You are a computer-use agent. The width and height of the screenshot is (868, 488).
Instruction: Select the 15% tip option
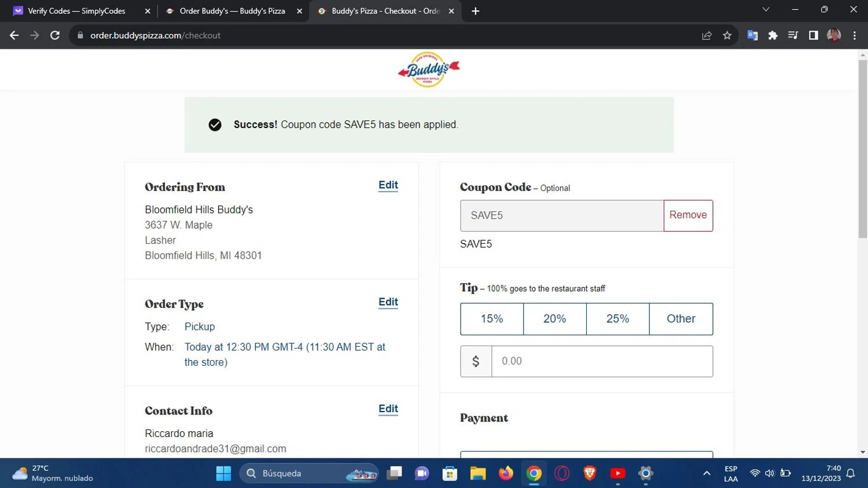pos(492,319)
